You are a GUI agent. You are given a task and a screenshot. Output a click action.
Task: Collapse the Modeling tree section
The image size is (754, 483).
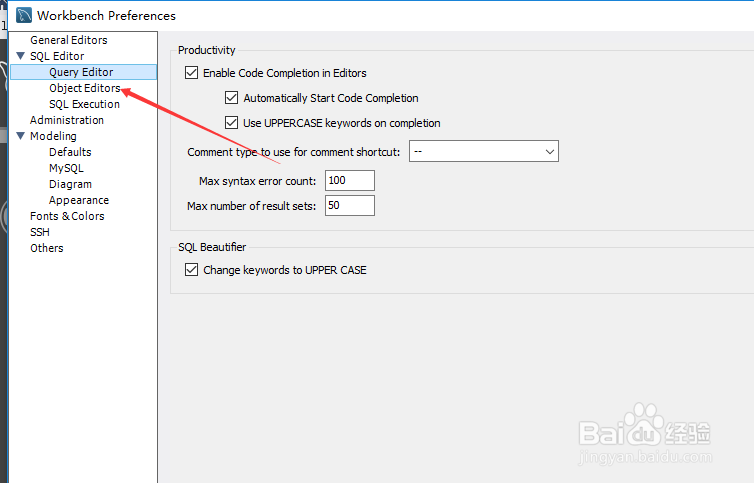[x=21, y=136]
